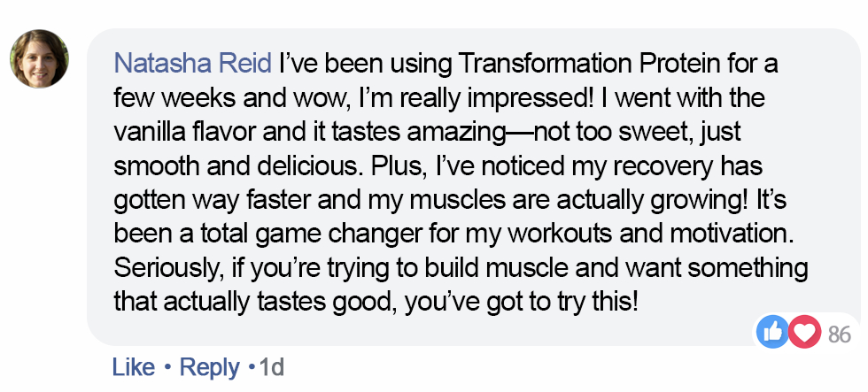Like Natasha Reid's comment
868x392 pixels.
click(132, 366)
